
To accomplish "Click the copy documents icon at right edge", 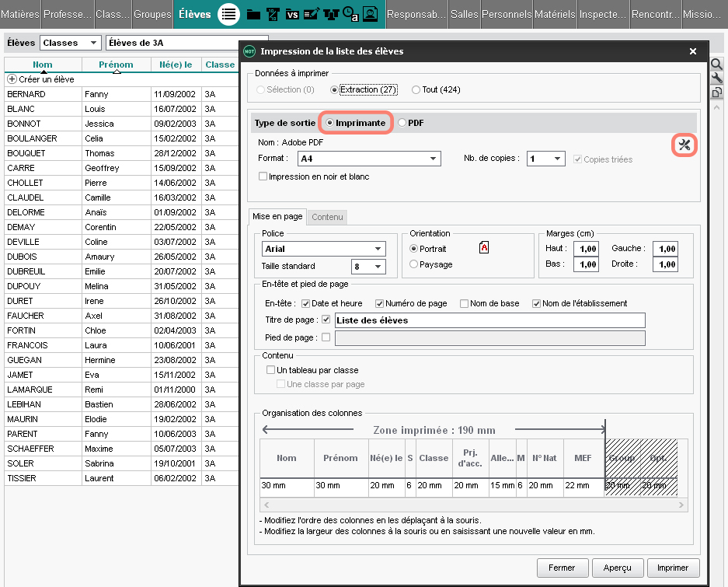I will pos(717,93).
